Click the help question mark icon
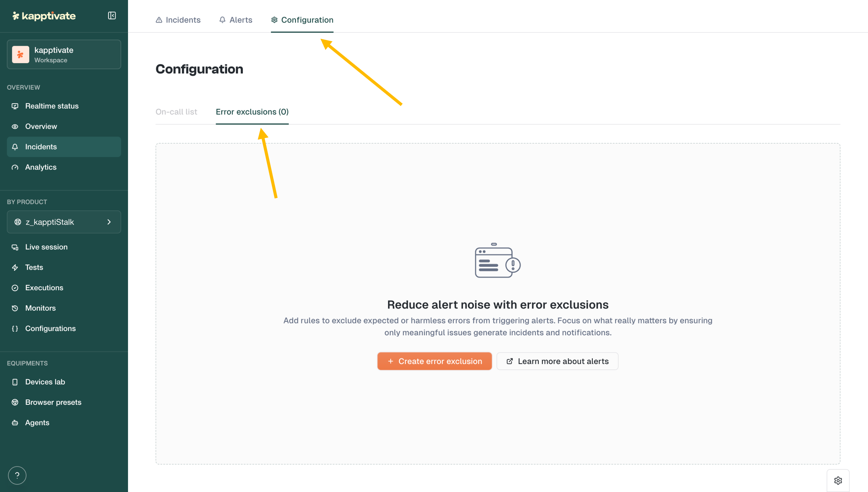The image size is (868, 492). (17, 475)
